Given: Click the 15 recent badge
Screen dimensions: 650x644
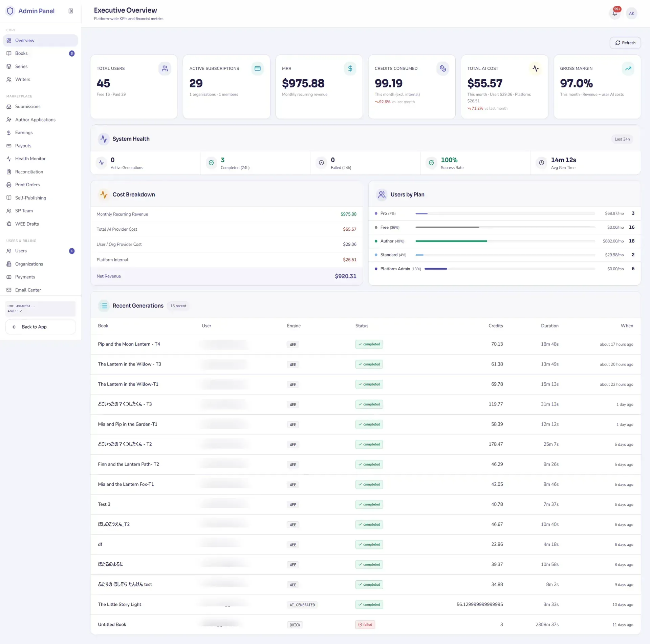Looking at the screenshot, I should [178, 306].
